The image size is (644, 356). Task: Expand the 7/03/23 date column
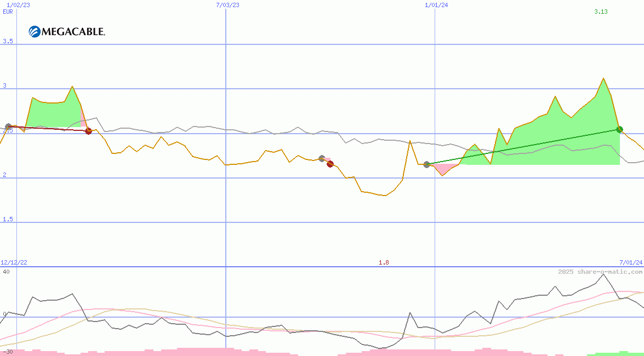click(226, 5)
